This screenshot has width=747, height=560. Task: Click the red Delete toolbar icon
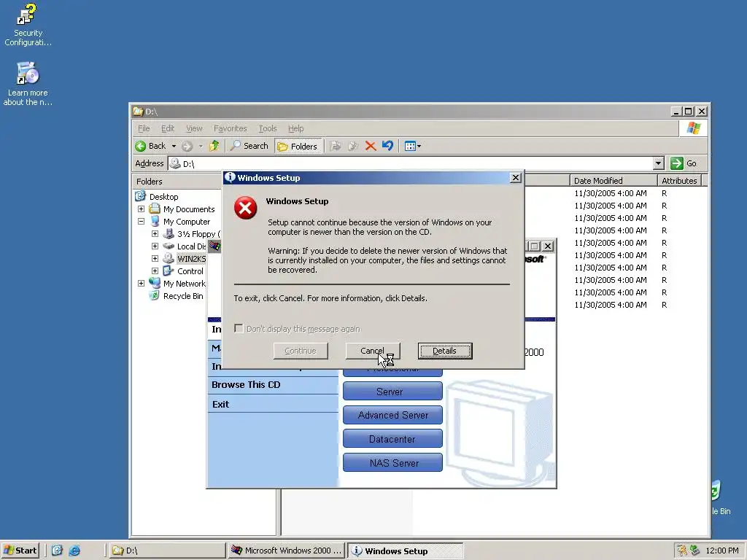point(370,146)
